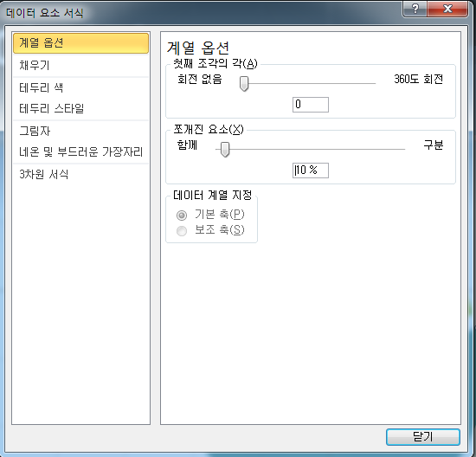The height and width of the screenshot is (457, 476).
Task: Open the help question mark button
Action: pos(415,9)
